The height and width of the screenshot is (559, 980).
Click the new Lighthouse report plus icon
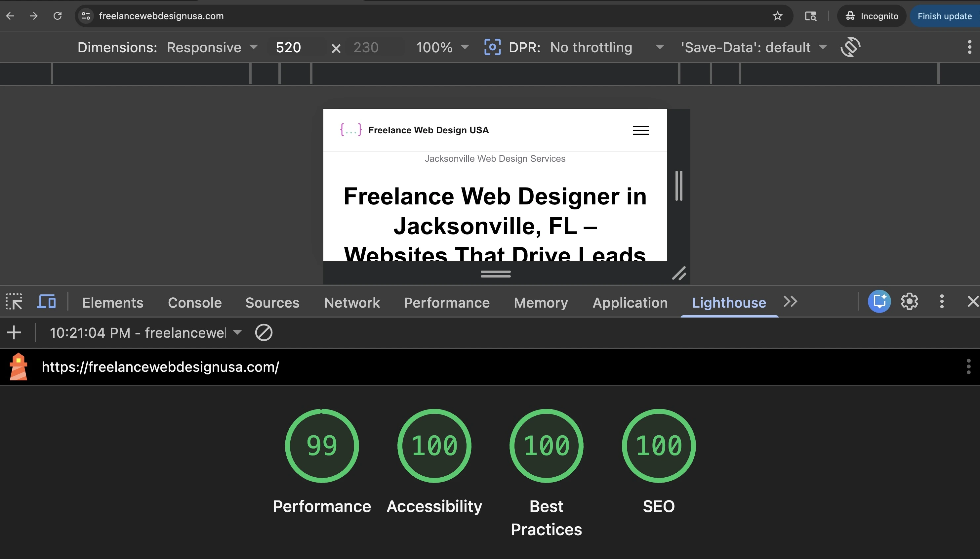pyautogui.click(x=14, y=332)
